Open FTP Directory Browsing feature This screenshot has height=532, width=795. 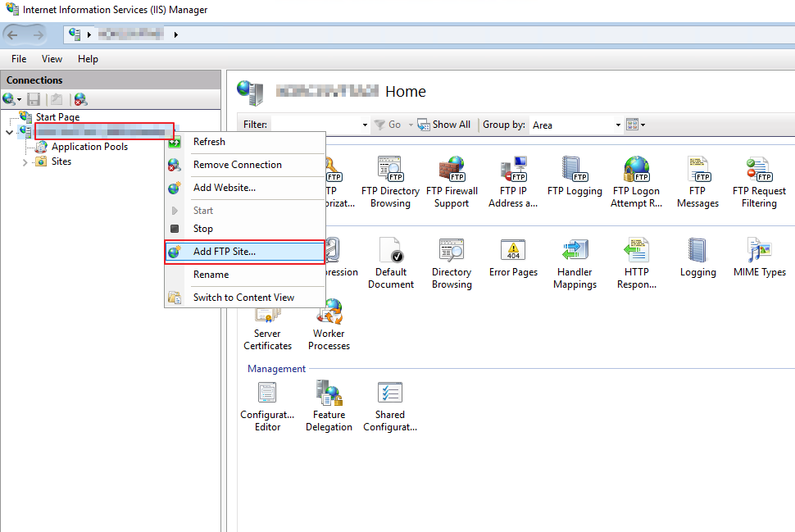390,181
